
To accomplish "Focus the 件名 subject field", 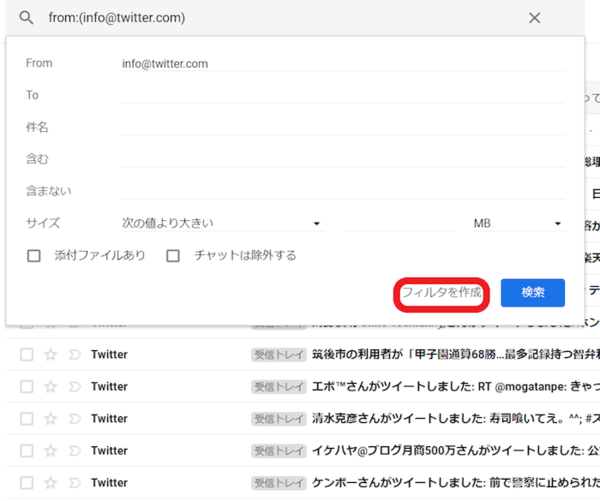I will (343, 127).
